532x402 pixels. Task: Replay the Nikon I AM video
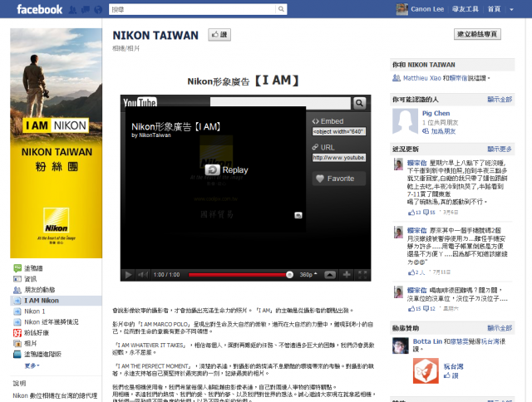[x=227, y=169]
